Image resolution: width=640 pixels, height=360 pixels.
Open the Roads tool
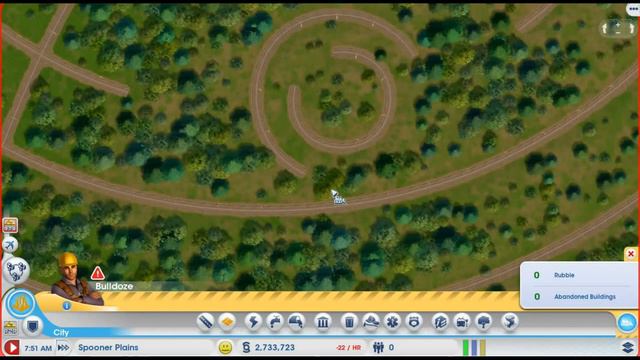coord(205,322)
